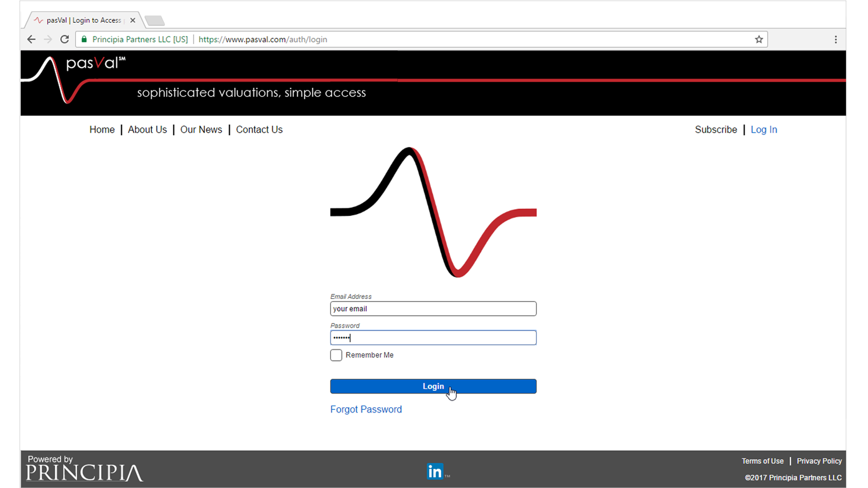Click into the Password field
The height and width of the screenshot is (488, 868).
[x=433, y=338]
